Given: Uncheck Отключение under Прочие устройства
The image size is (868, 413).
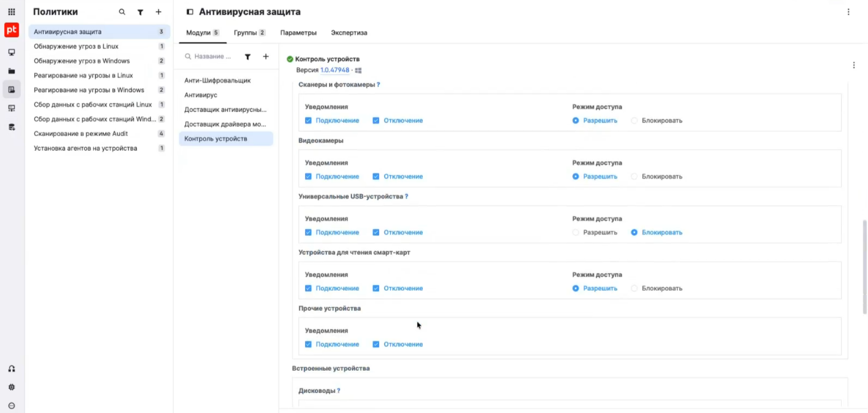Looking at the screenshot, I should 376,344.
